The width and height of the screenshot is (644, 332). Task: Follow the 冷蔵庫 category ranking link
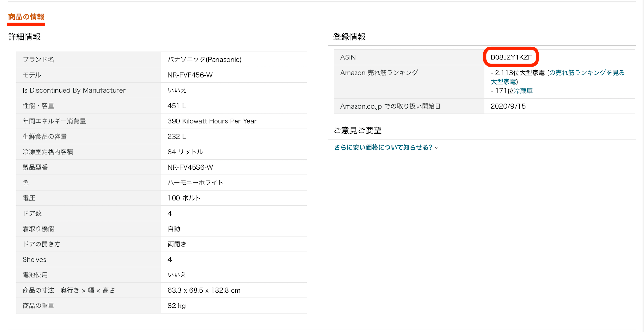(523, 91)
